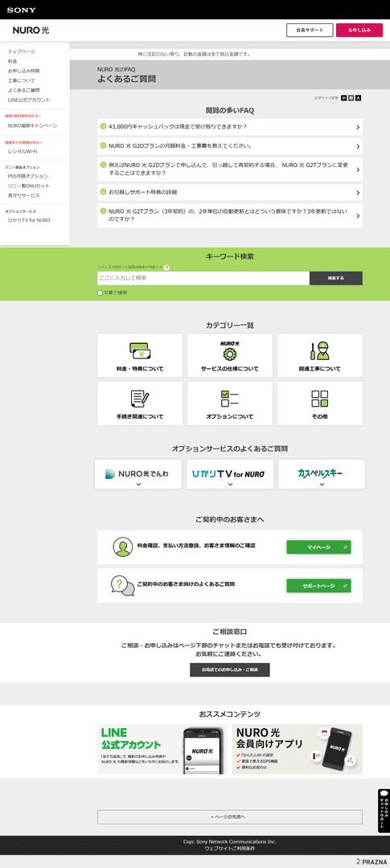Click the NURO 光 logo
Image resolution: width=390 pixels, height=868 pixels.
(x=31, y=30)
